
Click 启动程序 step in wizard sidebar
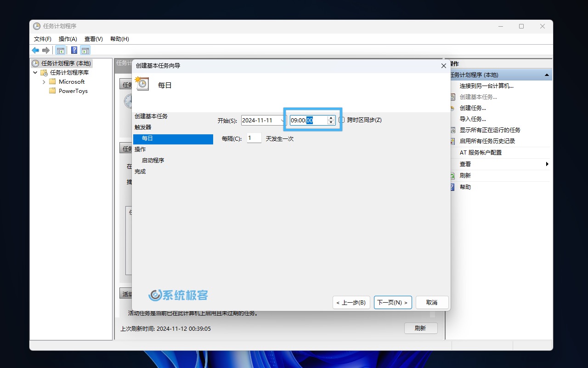point(153,161)
